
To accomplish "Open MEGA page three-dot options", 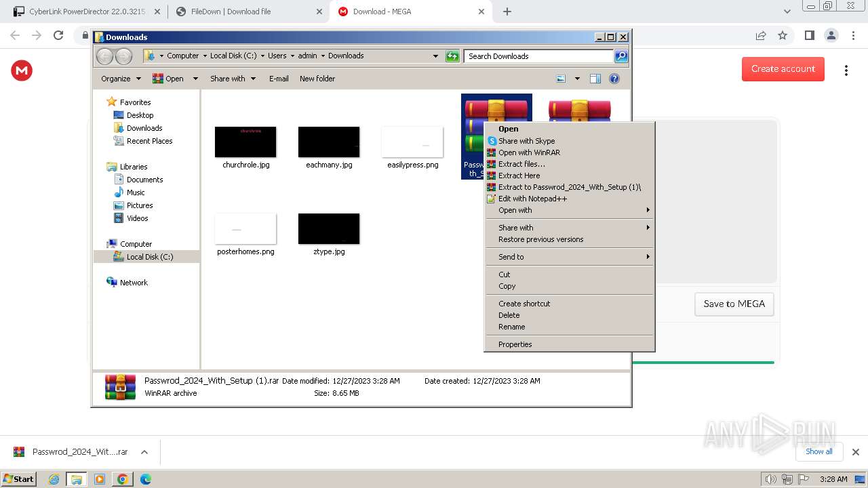I will pyautogui.click(x=846, y=70).
